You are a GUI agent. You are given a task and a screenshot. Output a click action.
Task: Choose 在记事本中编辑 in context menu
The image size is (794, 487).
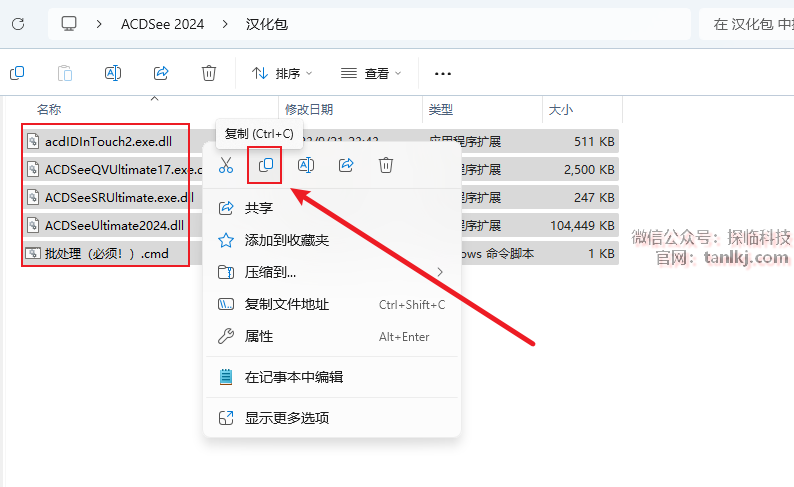332,377
